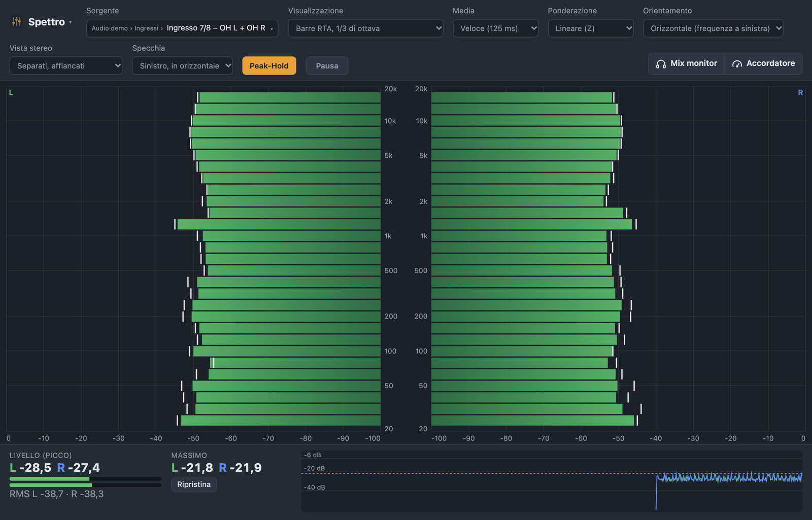This screenshot has height=520, width=812.
Task: Click the LIVELLO (PICCO) heading
Action: [41, 456]
